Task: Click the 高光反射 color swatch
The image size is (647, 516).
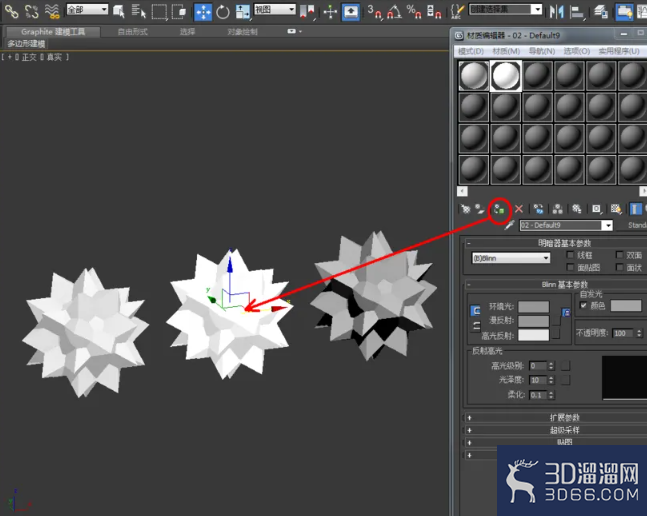Action: click(534, 335)
